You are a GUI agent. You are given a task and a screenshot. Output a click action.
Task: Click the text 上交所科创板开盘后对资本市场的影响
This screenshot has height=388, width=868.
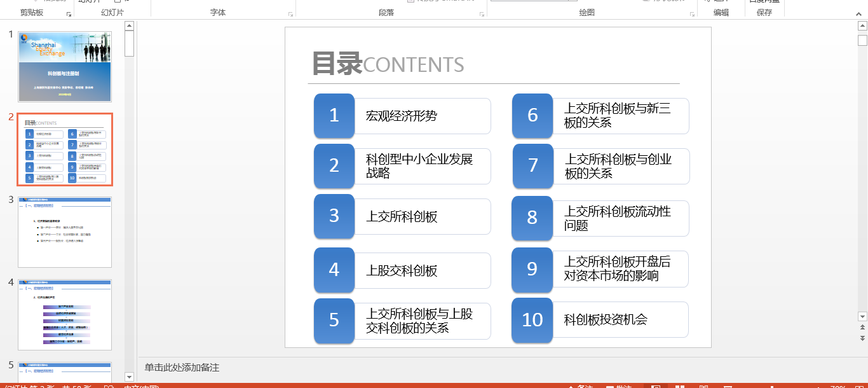pos(618,269)
